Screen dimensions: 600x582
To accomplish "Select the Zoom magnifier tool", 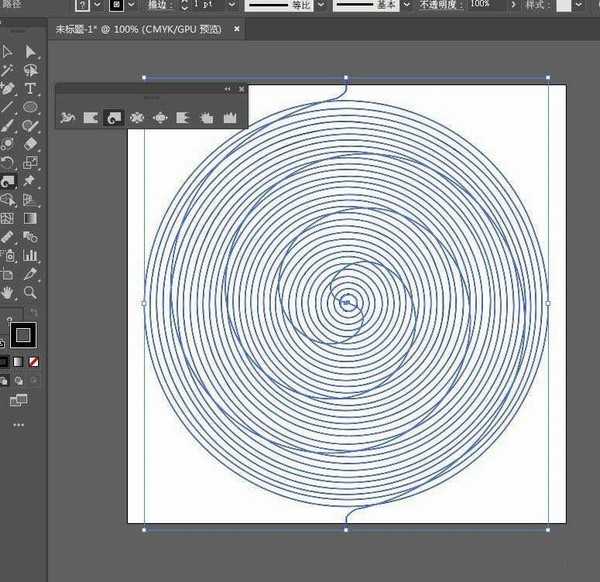I will pyautogui.click(x=31, y=292).
